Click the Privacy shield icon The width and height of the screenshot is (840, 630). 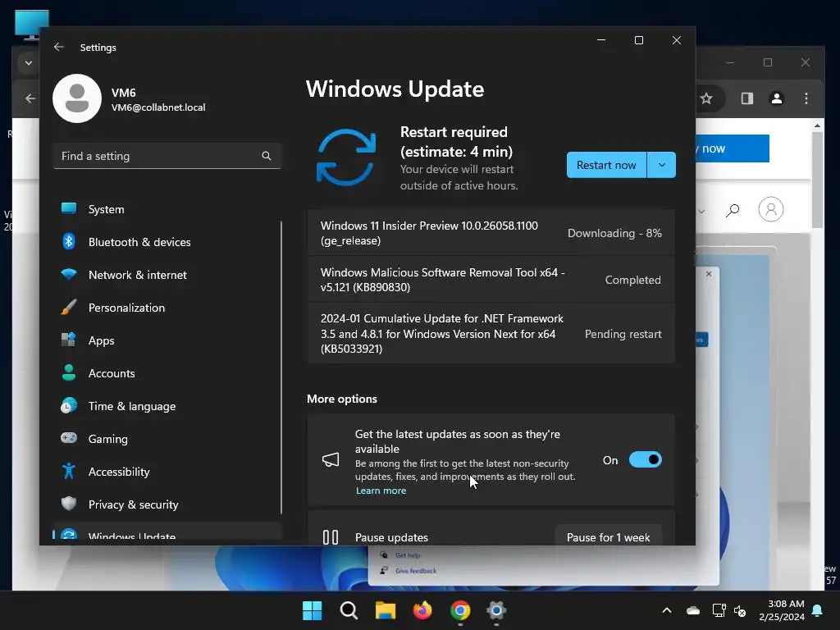pyautogui.click(x=69, y=504)
